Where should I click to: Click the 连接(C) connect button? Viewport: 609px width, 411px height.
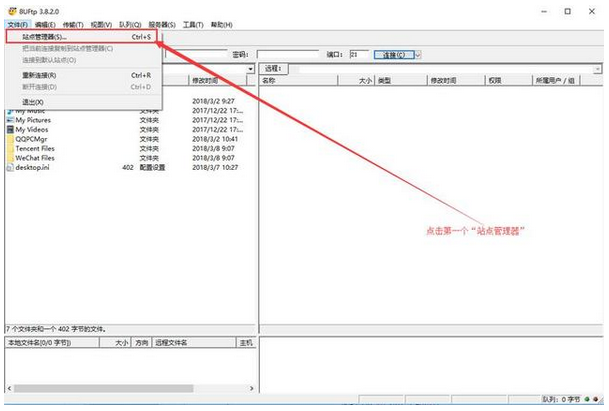pyautogui.click(x=394, y=55)
